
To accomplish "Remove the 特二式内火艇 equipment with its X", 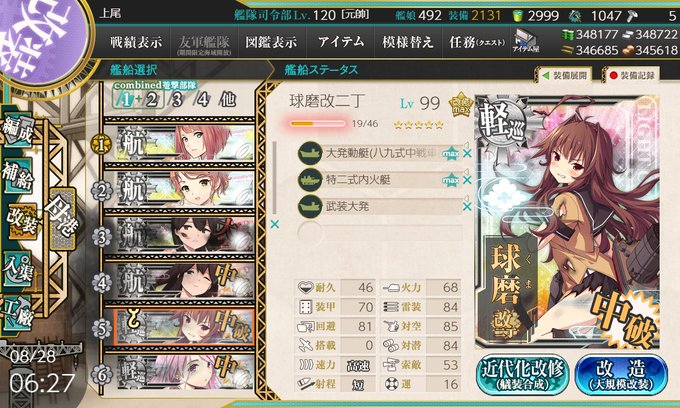I will tap(467, 180).
